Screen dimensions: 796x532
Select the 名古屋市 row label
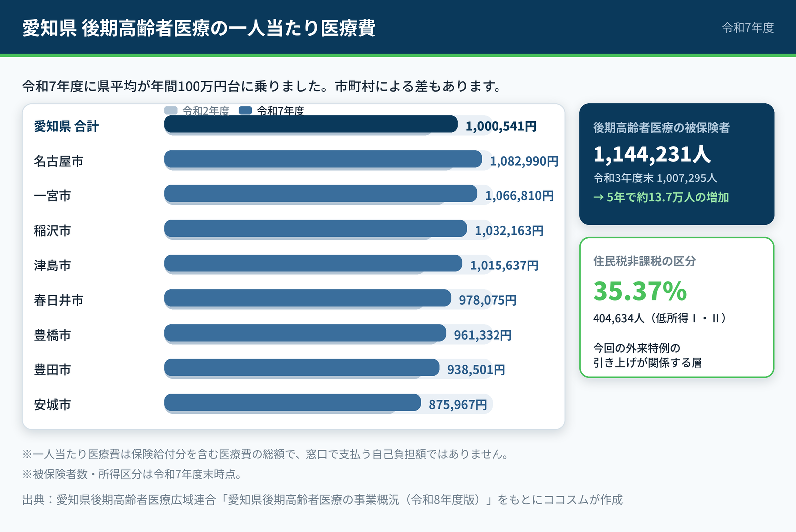59,161
